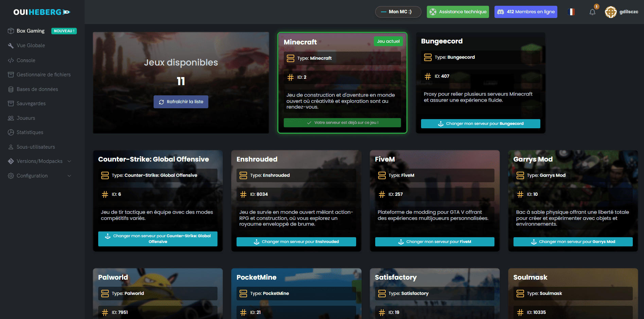The width and height of the screenshot is (644, 319).
Task: Open the Mon MC :) server selector
Action: click(398, 12)
